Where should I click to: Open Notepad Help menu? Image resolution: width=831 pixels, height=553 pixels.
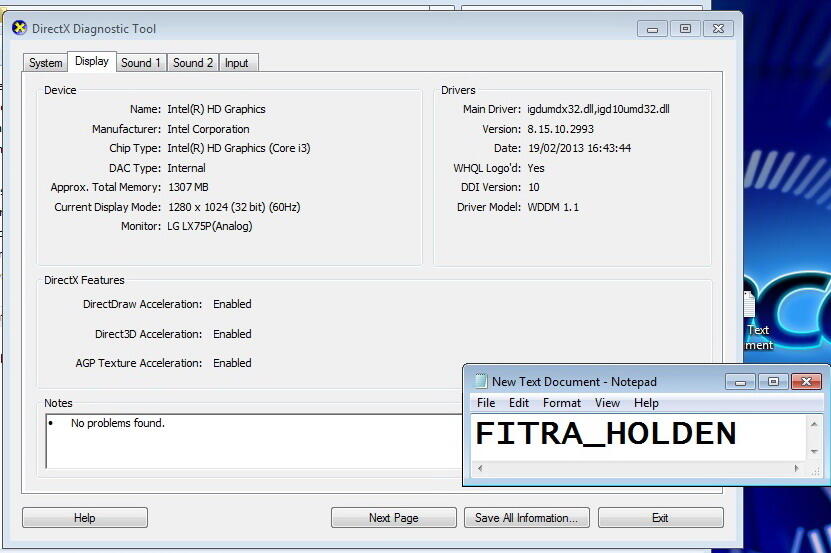(x=646, y=403)
